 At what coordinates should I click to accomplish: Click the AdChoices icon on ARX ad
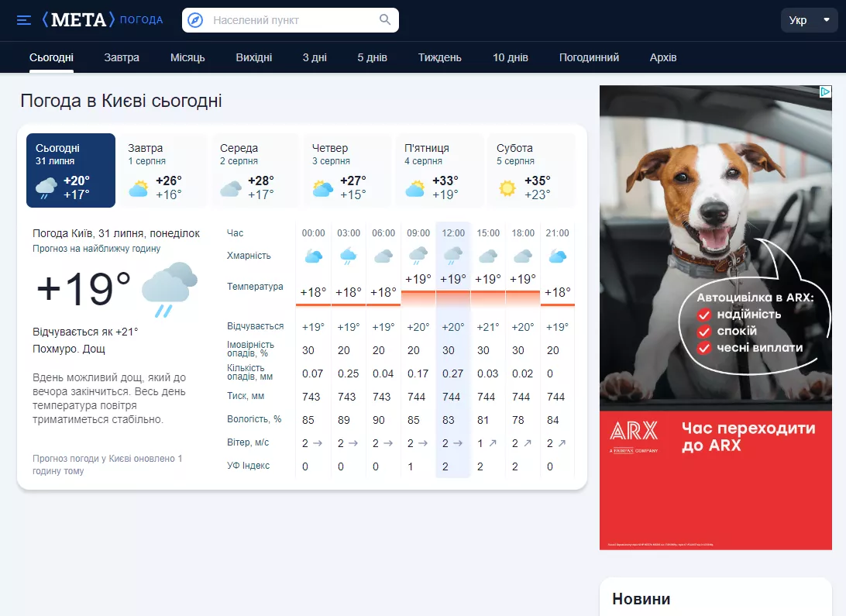(x=825, y=91)
